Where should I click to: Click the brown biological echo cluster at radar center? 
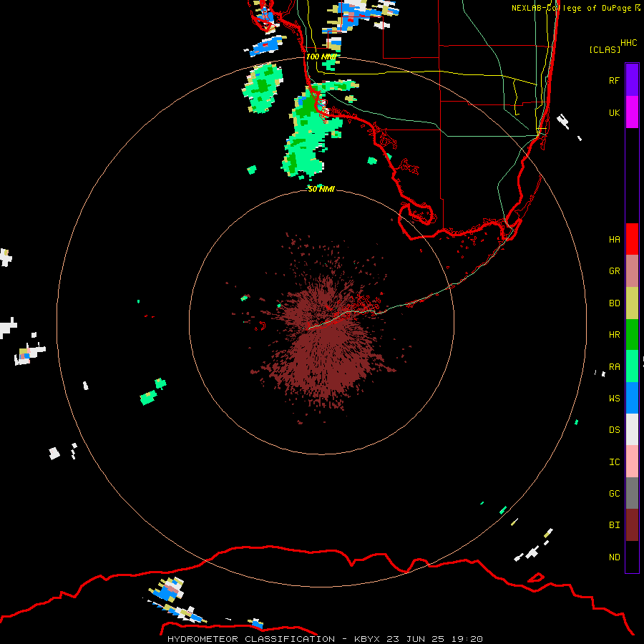point(324,341)
